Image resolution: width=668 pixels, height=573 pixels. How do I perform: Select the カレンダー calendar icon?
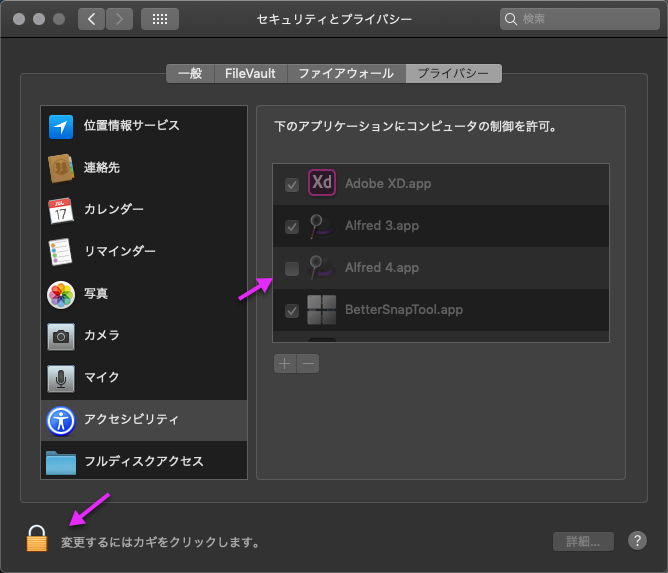tap(61, 210)
